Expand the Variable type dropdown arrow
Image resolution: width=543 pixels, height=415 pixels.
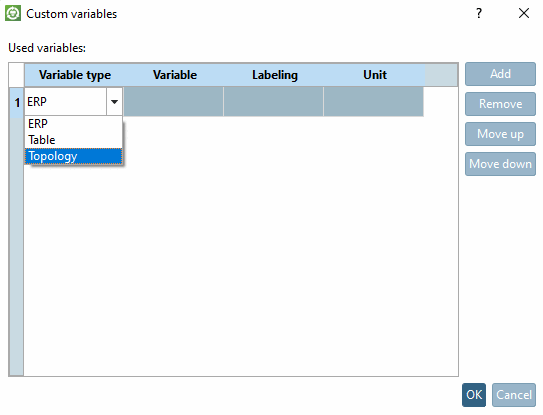(x=114, y=102)
